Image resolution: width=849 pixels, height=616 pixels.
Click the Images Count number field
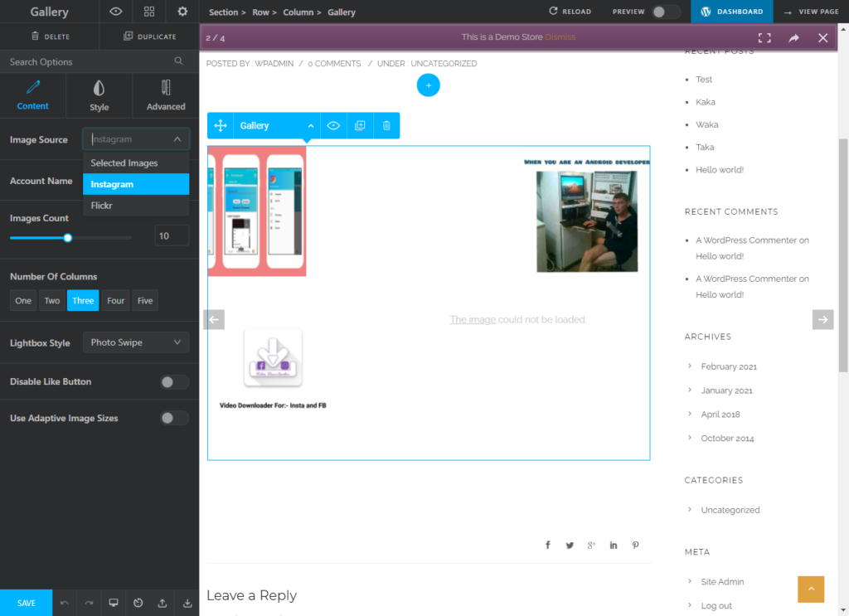click(x=172, y=236)
